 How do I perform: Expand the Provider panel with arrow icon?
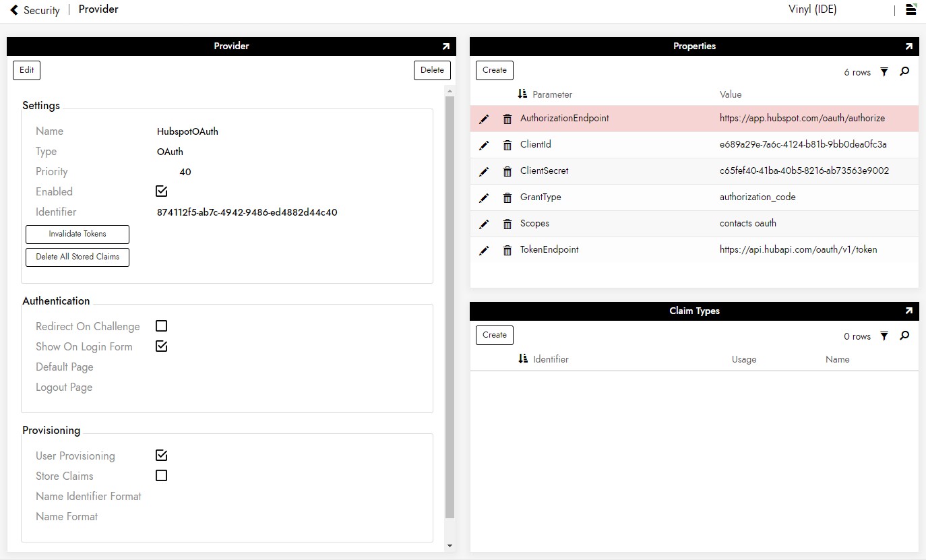445,46
